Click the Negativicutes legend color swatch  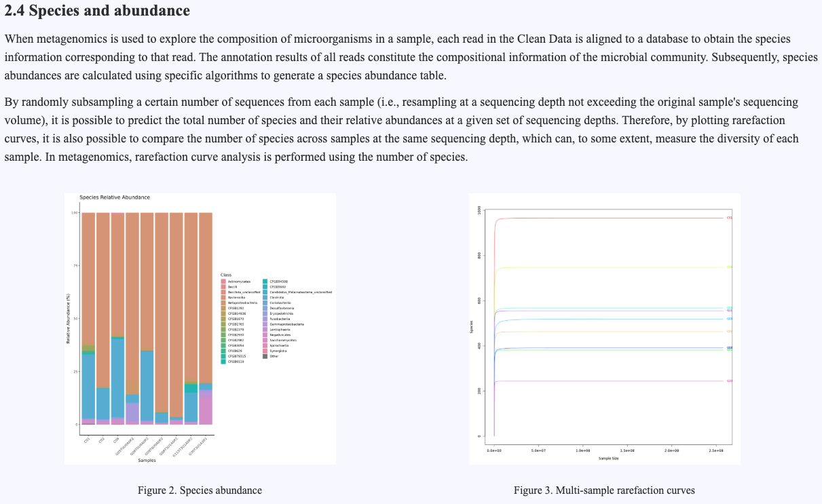(264, 334)
